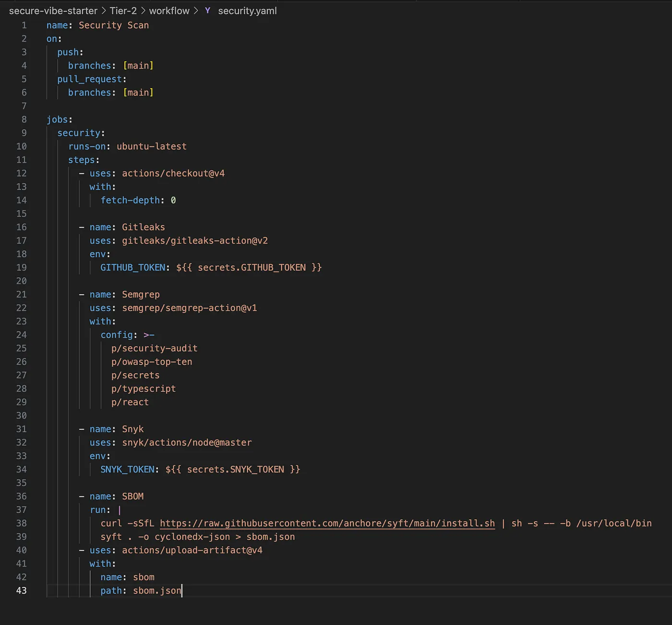Click 'name: sbom' on line 42
672x625 pixels.
pyautogui.click(x=127, y=577)
